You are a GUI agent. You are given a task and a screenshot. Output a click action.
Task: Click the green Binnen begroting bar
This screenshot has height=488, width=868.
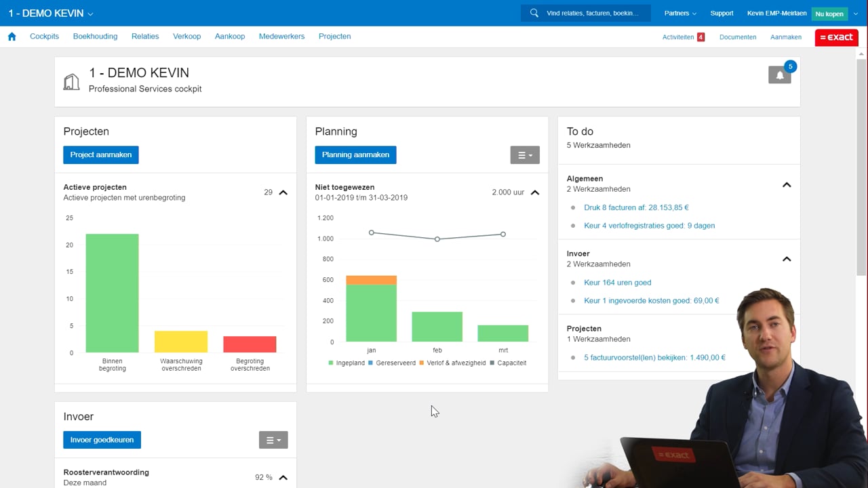tap(112, 293)
